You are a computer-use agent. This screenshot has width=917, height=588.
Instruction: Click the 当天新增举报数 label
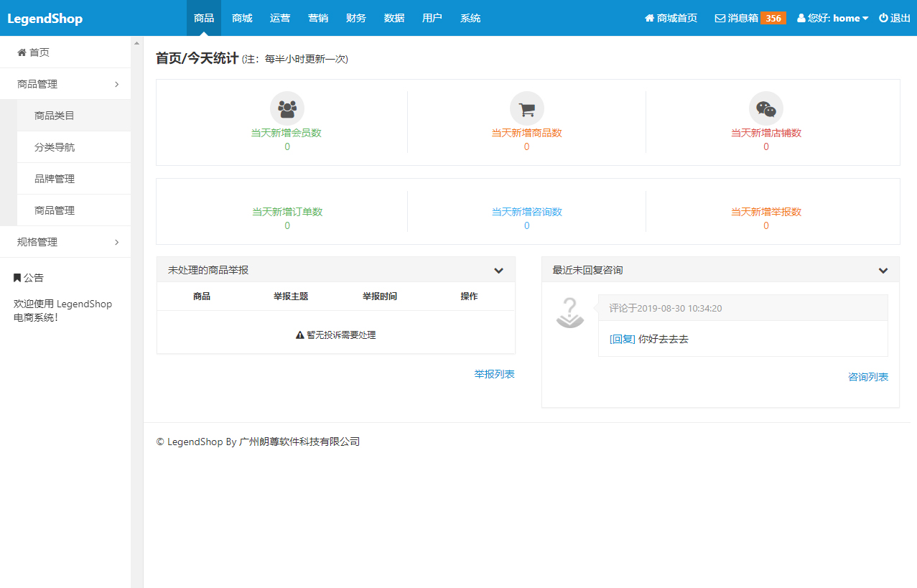click(766, 212)
